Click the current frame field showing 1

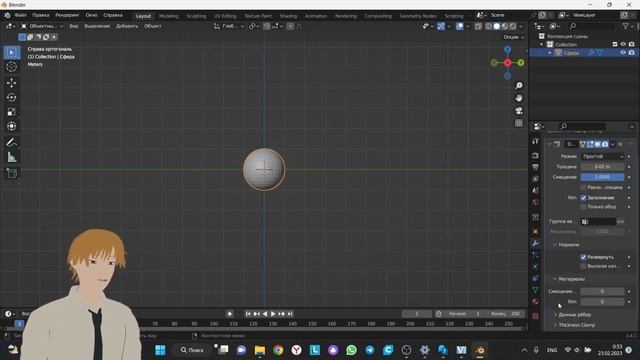tap(417, 314)
